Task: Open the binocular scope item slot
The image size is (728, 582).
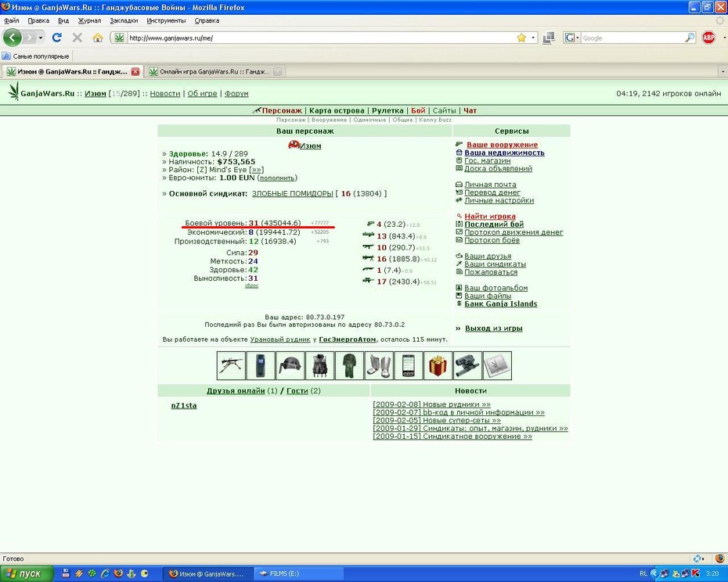Action: [x=467, y=365]
